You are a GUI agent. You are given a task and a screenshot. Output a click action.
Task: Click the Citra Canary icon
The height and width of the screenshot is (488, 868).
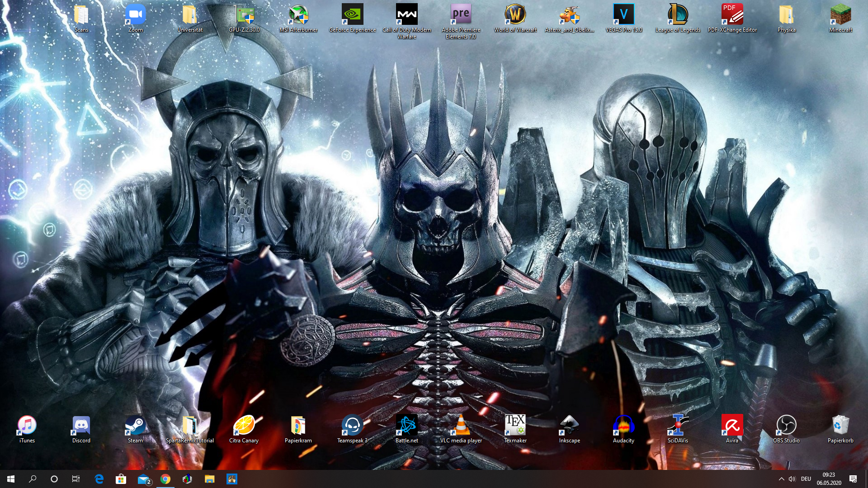[x=244, y=429]
